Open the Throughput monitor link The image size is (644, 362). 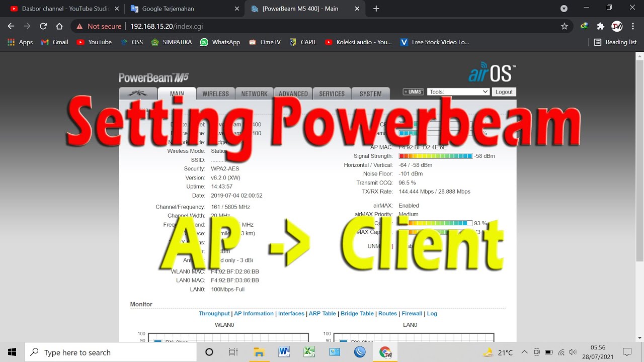[x=214, y=313]
